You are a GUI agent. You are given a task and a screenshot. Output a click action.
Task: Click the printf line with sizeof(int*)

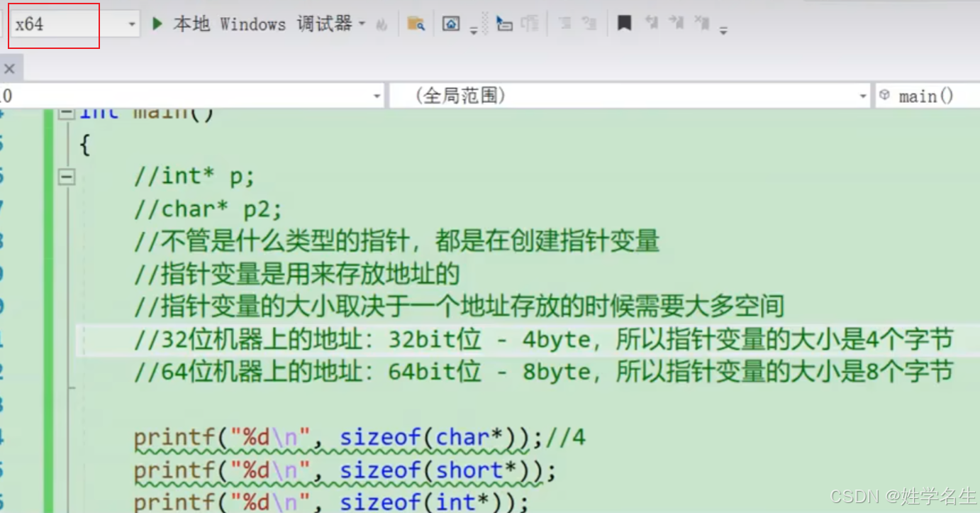[x=331, y=502]
